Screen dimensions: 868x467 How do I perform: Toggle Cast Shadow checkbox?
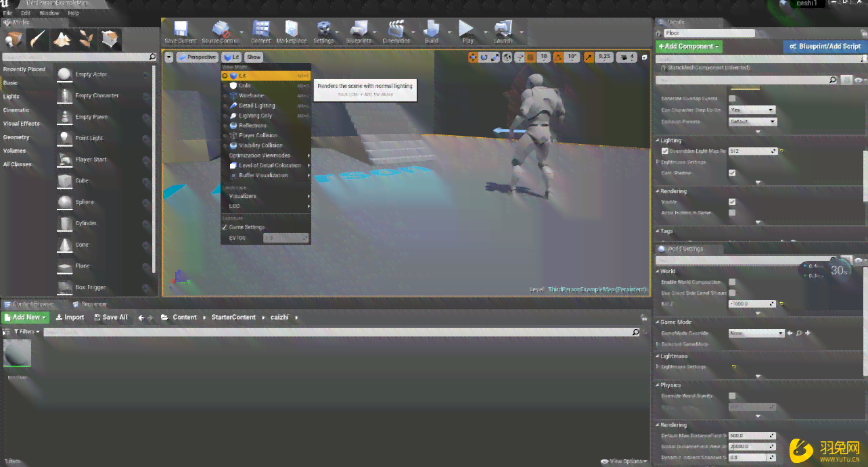[732, 173]
